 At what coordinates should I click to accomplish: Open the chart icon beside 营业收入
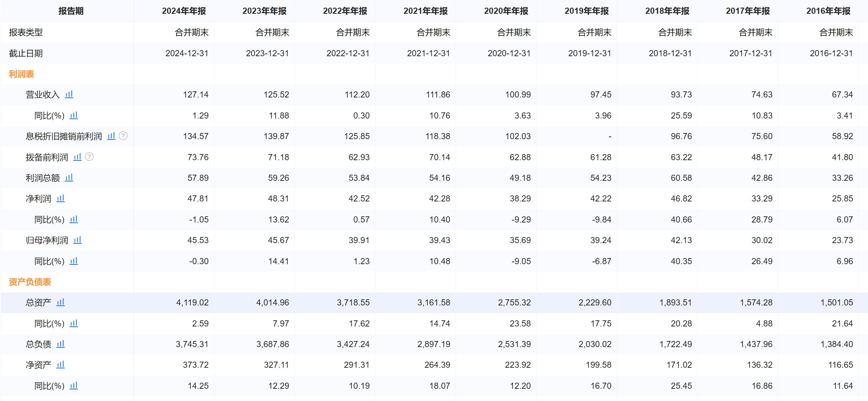click(69, 94)
